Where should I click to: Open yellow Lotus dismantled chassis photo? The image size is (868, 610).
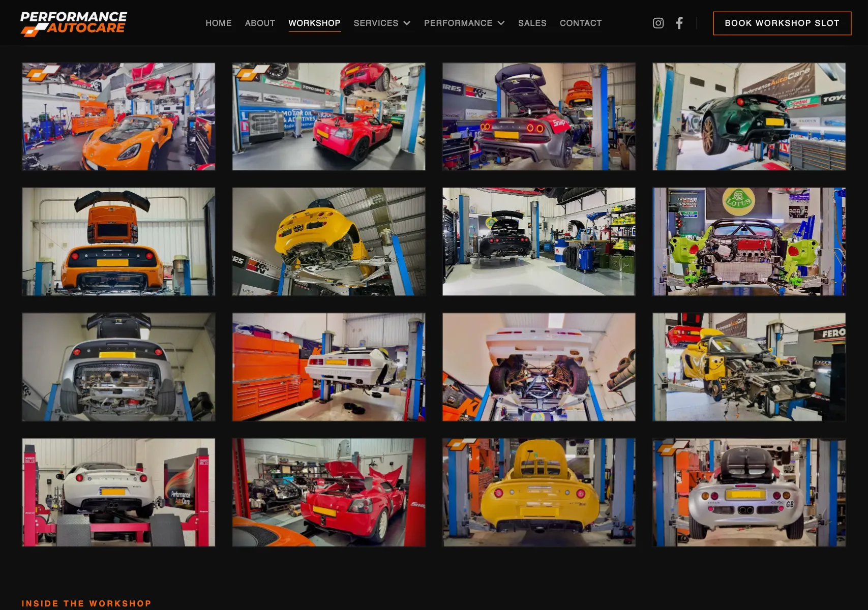tap(749, 367)
